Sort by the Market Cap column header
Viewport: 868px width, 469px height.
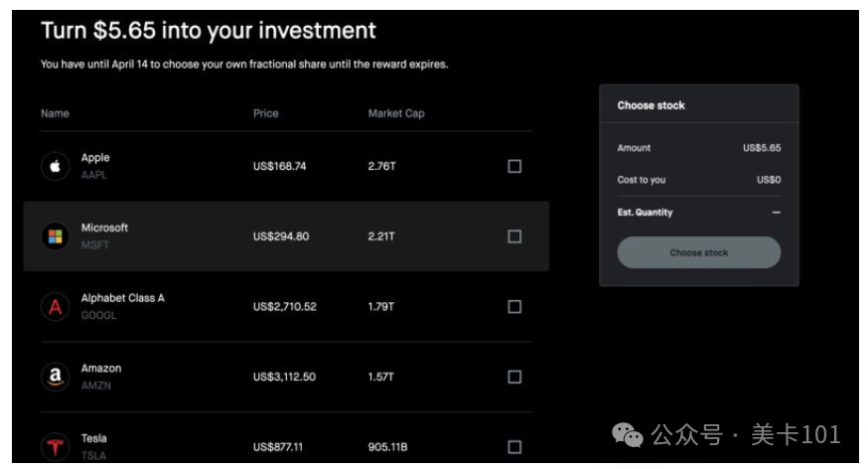(x=396, y=113)
